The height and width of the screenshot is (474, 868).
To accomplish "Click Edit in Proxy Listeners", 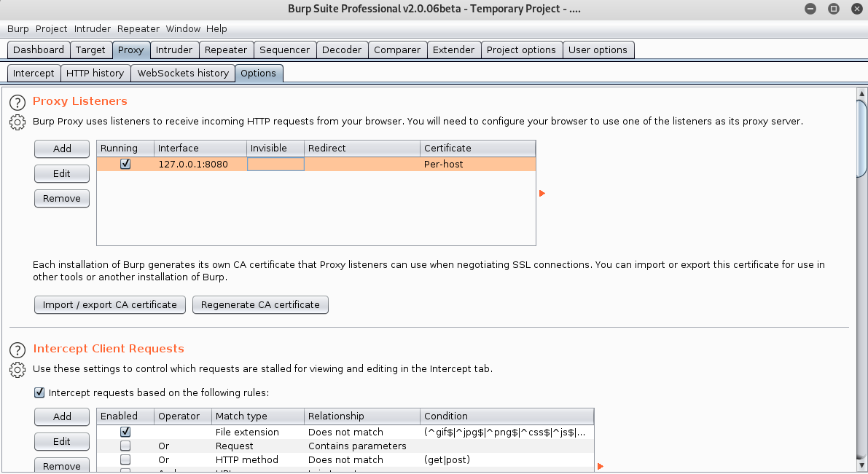I will coord(62,174).
